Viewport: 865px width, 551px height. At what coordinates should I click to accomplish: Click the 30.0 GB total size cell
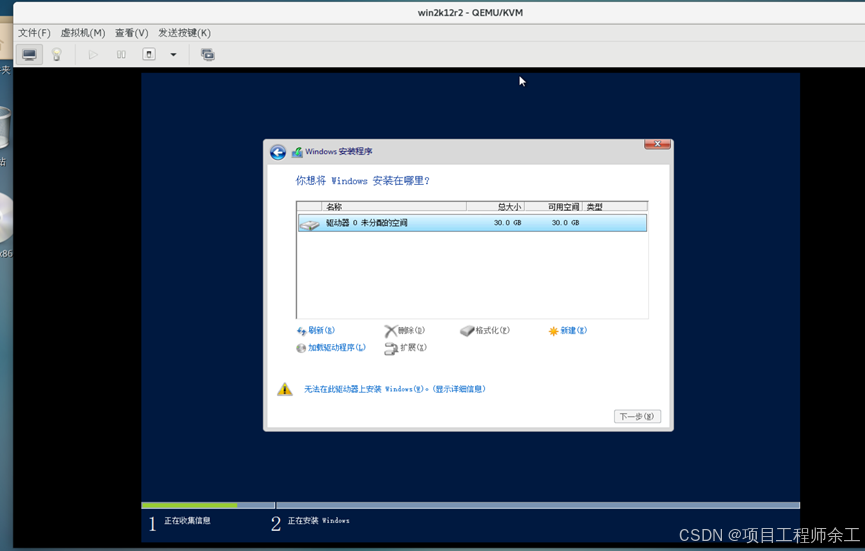[x=508, y=223]
